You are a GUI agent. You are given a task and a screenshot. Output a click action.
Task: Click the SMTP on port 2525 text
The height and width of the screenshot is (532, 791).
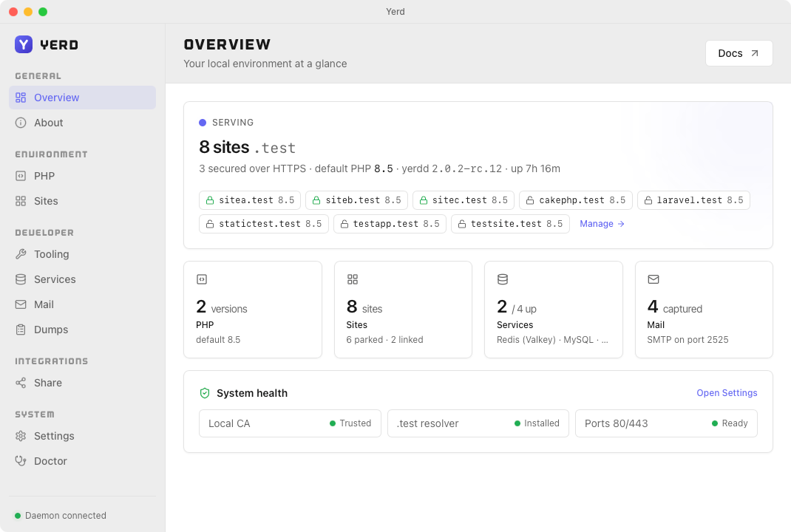[x=688, y=339]
